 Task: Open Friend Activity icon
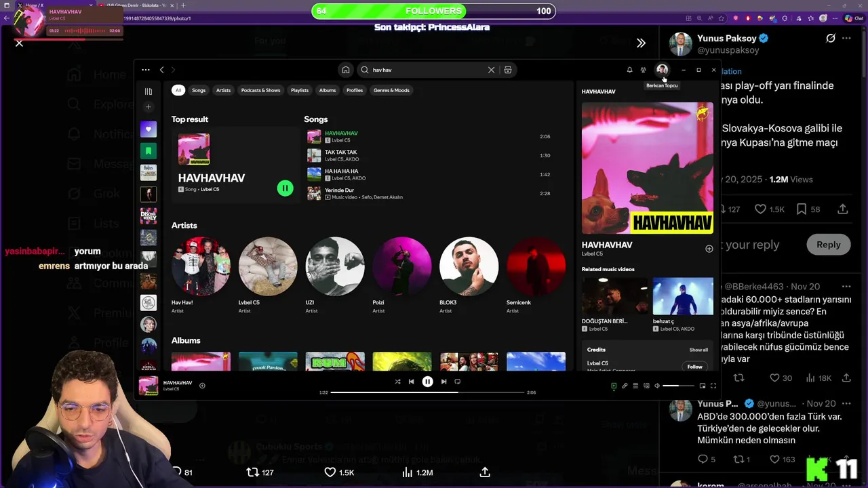click(x=643, y=70)
